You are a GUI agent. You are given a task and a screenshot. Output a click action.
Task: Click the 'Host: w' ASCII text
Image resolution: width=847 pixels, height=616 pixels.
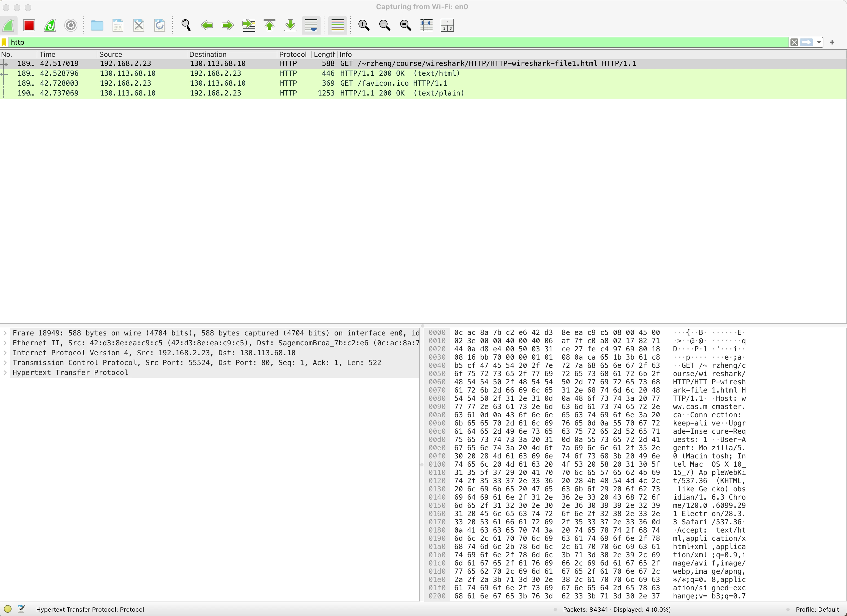pos(730,398)
